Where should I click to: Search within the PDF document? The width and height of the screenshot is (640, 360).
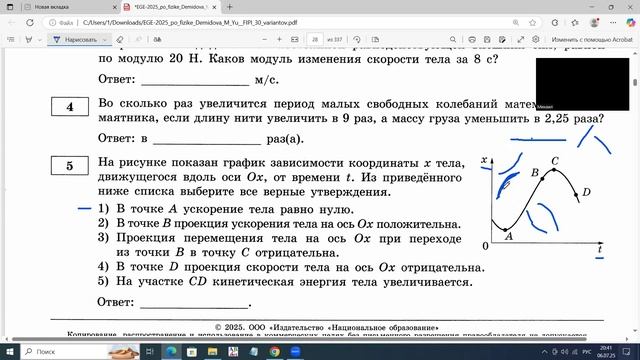(x=453, y=40)
